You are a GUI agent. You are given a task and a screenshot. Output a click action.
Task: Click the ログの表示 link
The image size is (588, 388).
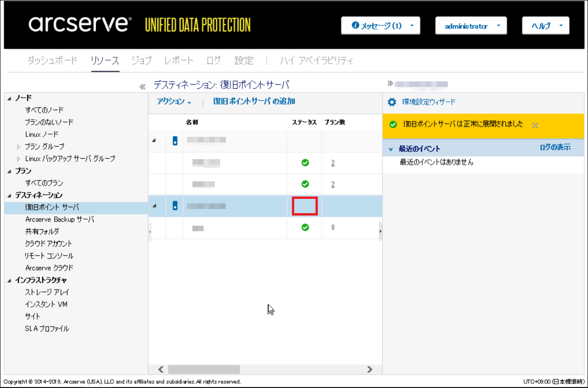555,148
